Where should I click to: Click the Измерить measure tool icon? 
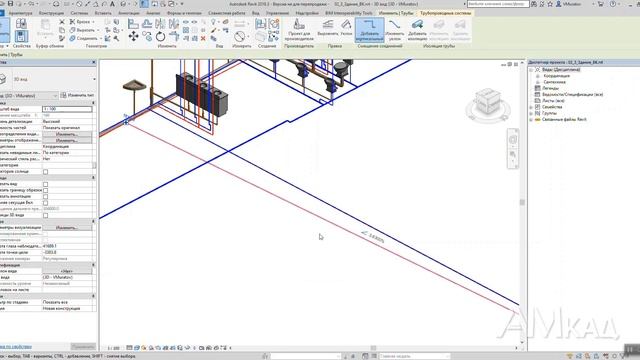click(x=240, y=36)
